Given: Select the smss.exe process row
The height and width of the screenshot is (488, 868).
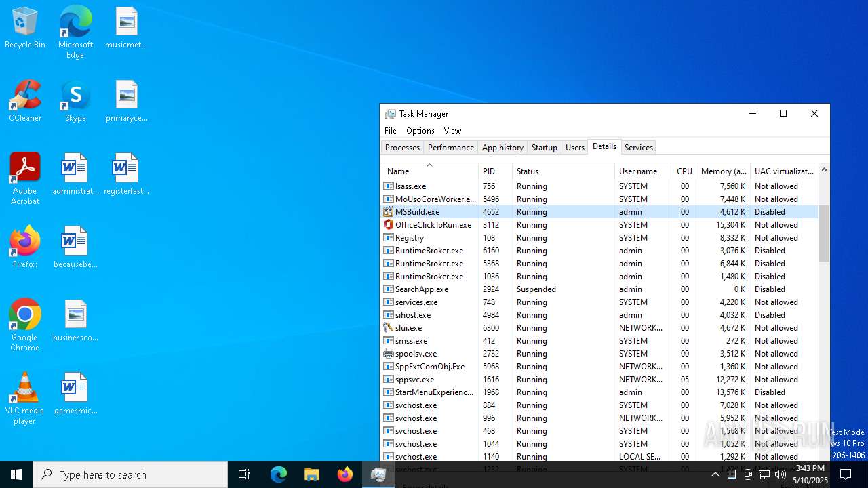Looking at the screenshot, I should pos(599,341).
